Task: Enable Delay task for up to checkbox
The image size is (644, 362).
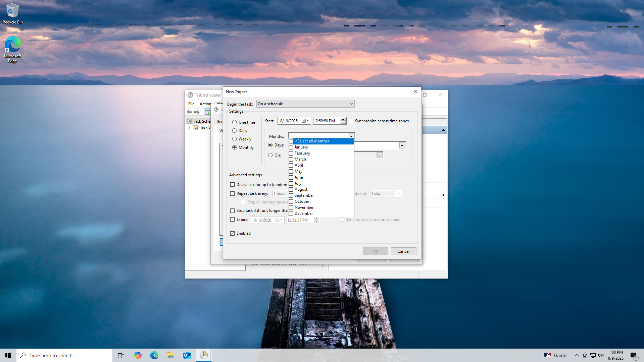Action: point(233,185)
